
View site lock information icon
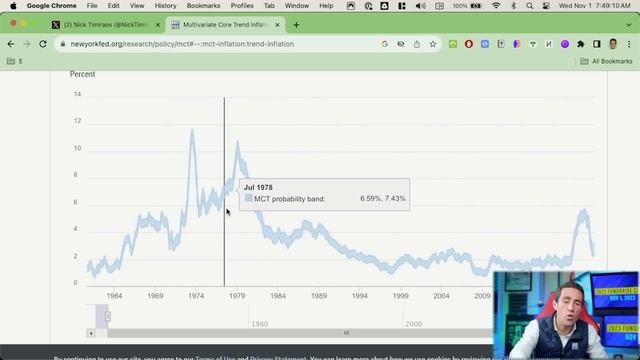(x=62, y=44)
